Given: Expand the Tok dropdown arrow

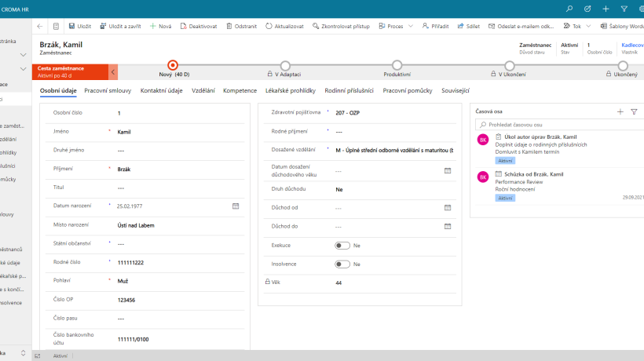Looking at the screenshot, I should (588, 26).
